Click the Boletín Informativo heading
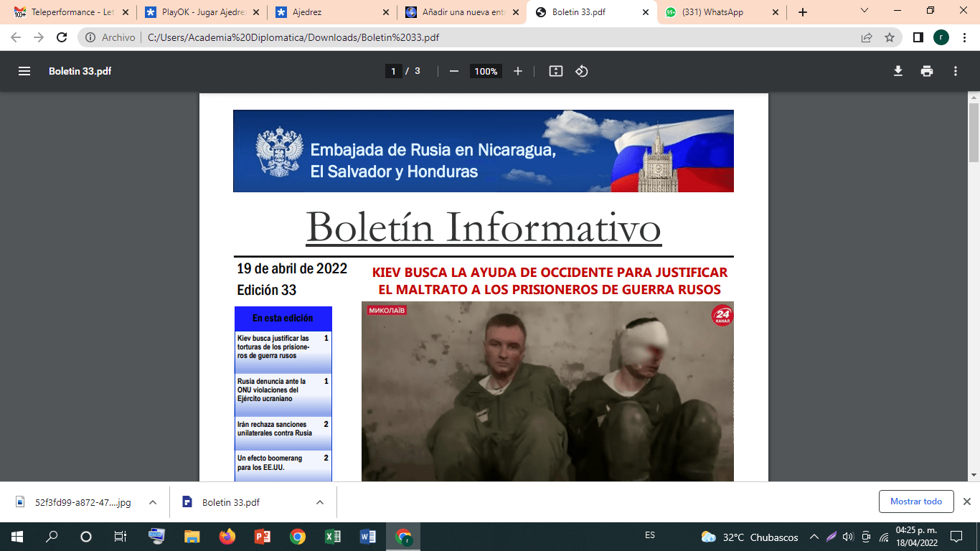 click(x=484, y=227)
